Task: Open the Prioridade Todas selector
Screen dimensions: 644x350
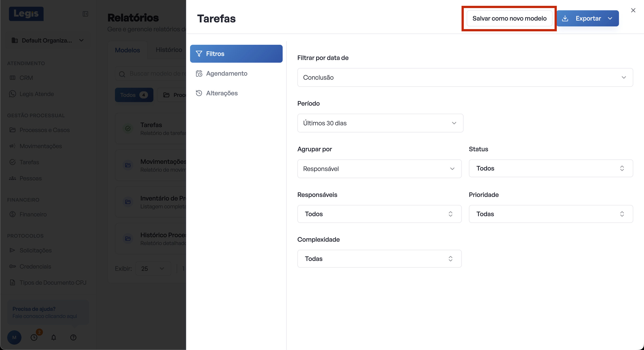Action: tap(551, 214)
